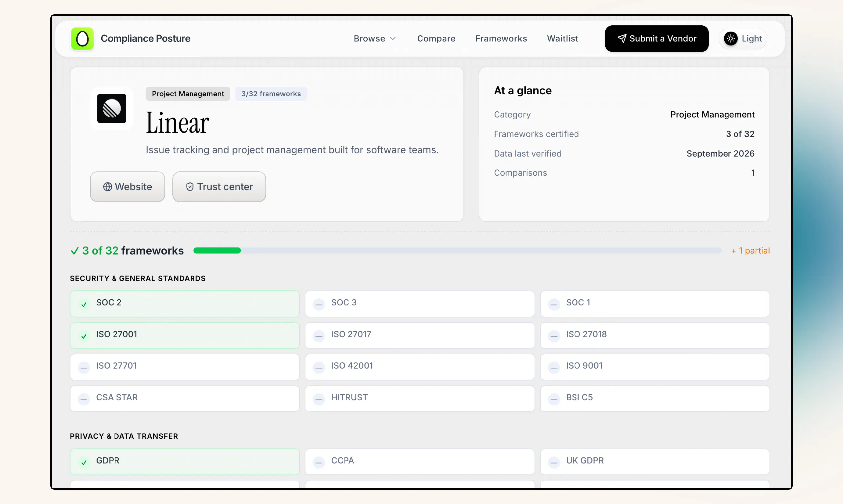Click the '3 of 32 frameworks' summary heading
The image size is (843, 504).
pyautogui.click(x=133, y=251)
